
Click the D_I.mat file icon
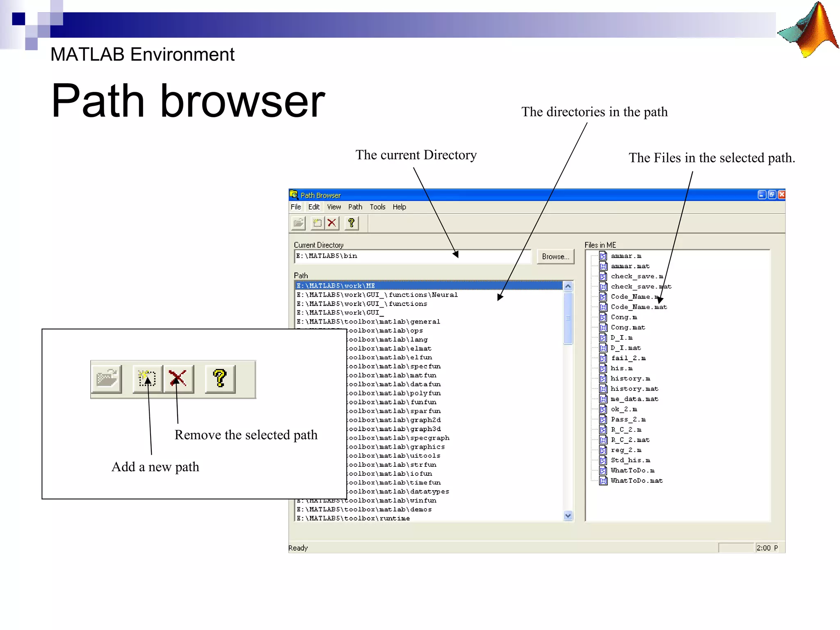coord(603,348)
